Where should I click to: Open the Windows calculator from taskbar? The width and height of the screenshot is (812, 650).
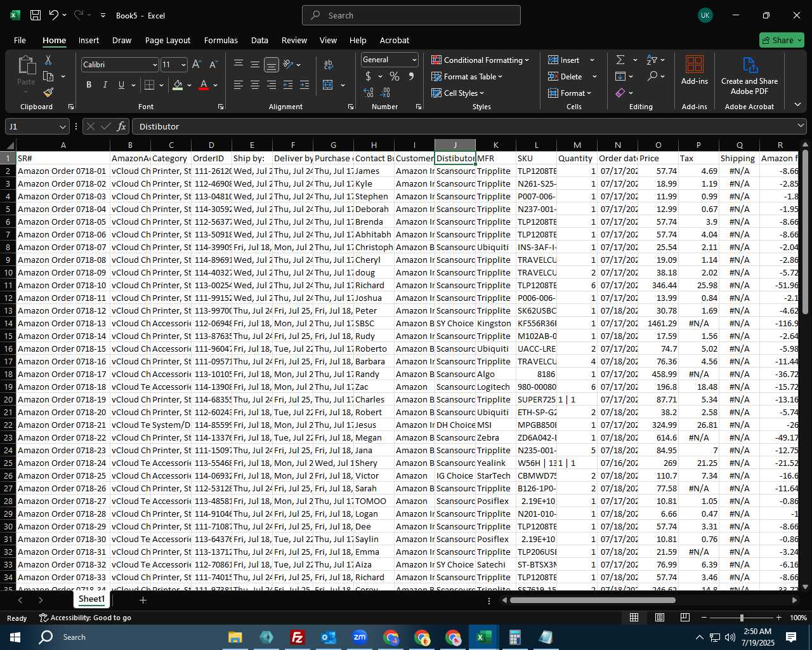(514, 637)
